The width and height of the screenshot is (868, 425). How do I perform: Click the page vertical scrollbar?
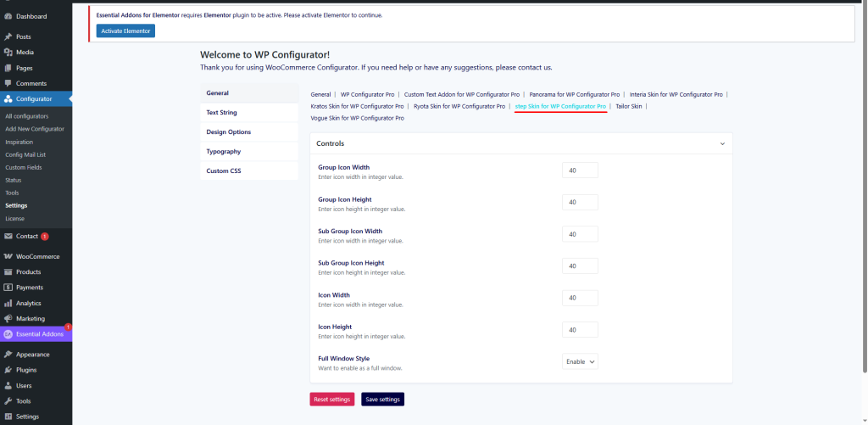point(865,188)
